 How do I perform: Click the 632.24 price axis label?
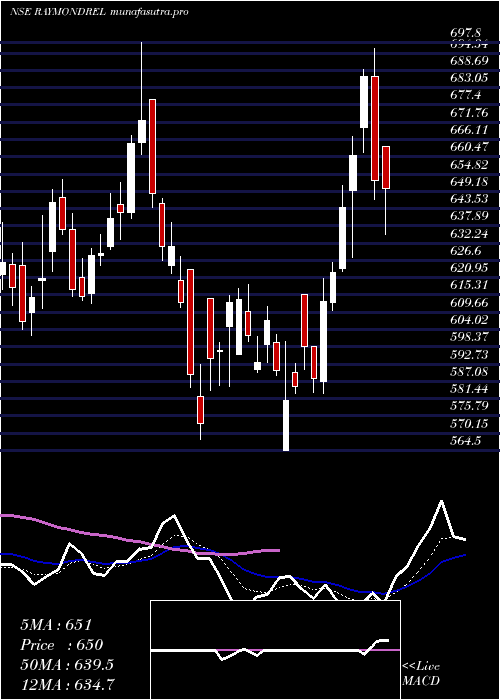(x=468, y=233)
